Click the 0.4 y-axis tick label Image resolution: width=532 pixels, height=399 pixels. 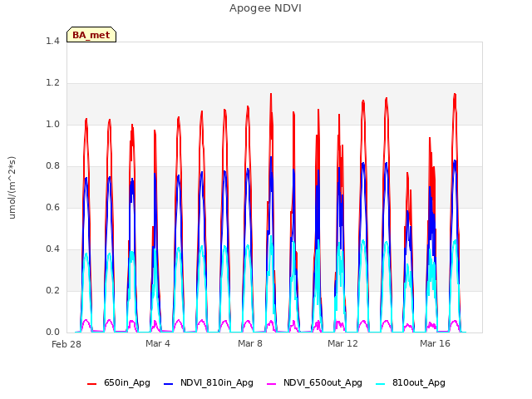click(x=52, y=249)
